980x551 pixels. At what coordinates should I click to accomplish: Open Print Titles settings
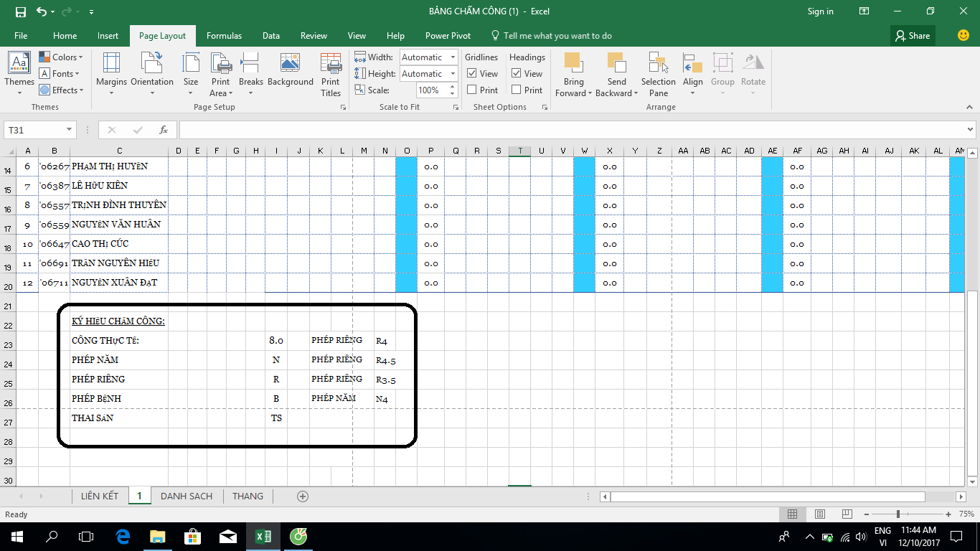coord(331,74)
